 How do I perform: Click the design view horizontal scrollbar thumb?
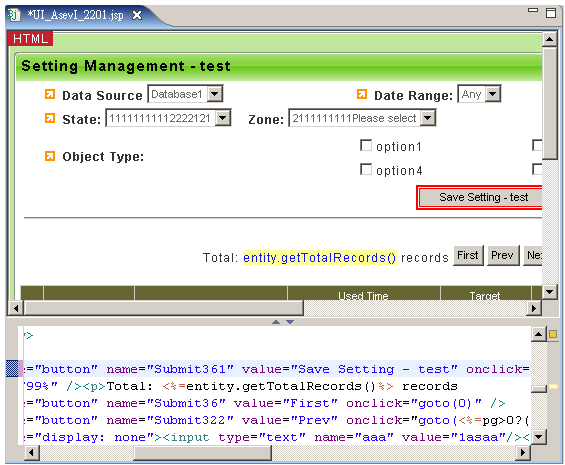(x=164, y=308)
